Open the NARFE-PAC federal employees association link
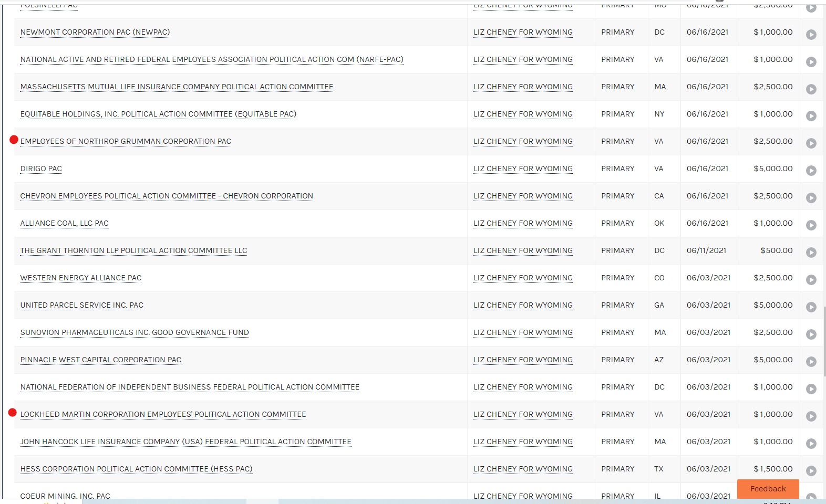826x504 pixels. (212, 59)
